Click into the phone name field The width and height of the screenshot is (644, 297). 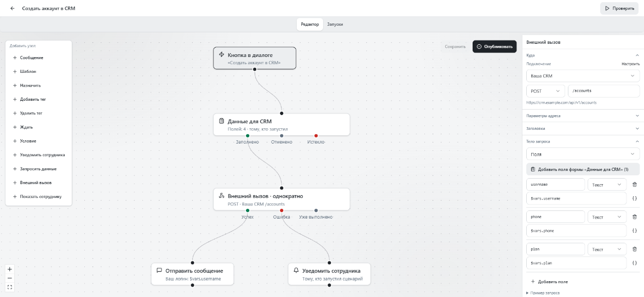coord(556,217)
